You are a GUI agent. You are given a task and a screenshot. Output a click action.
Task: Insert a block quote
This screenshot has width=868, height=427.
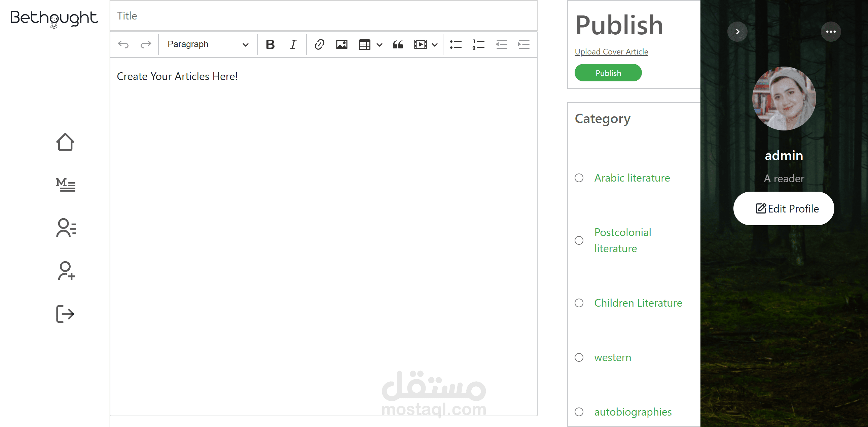pyautogui.click(x=398, y=44)
